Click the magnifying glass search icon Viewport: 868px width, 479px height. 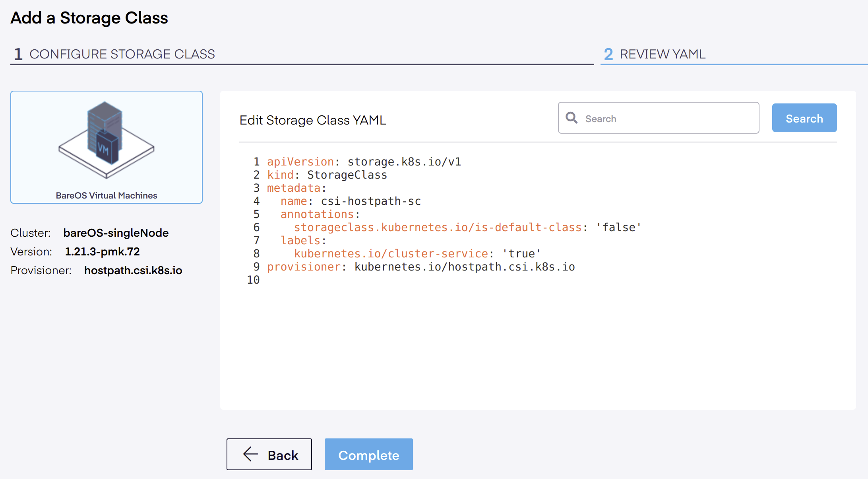tap(572, 118)
